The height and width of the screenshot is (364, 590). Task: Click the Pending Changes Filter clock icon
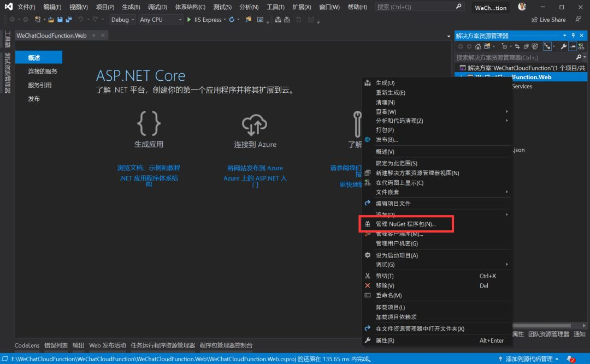(x=505, y=46)
